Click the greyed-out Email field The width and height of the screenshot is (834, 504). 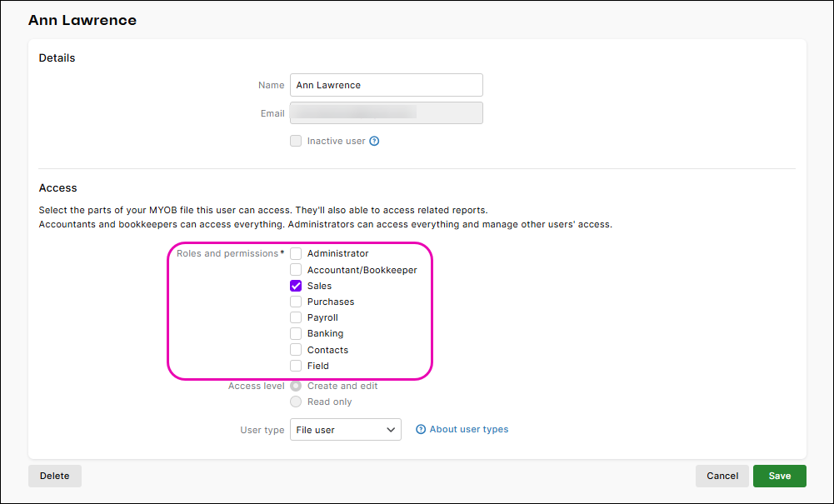tap(387, 113)
